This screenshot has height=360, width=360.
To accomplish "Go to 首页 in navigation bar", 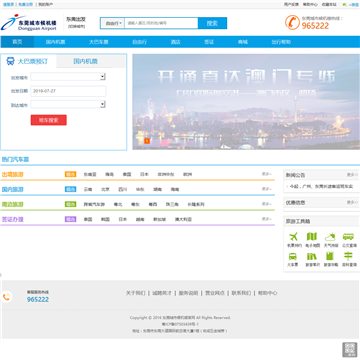I will click(17, 42).
